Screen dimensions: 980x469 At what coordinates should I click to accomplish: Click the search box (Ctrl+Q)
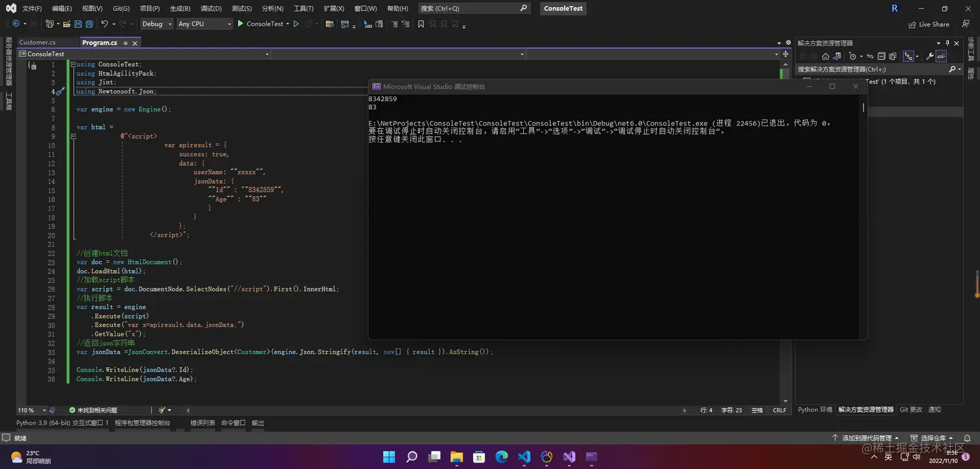coord(474,8)
